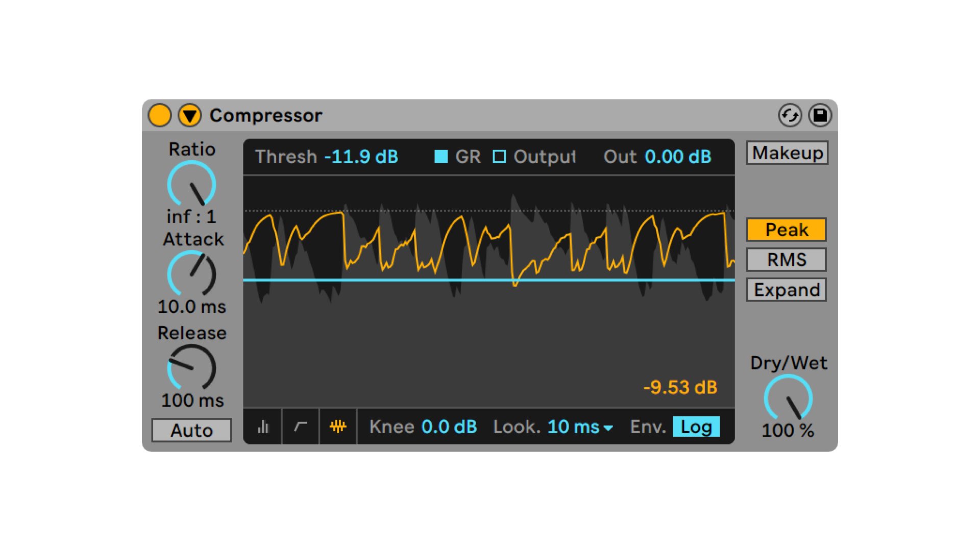Save preset with the disk icon
Viewport: 980px width, 551px height.
820,115
